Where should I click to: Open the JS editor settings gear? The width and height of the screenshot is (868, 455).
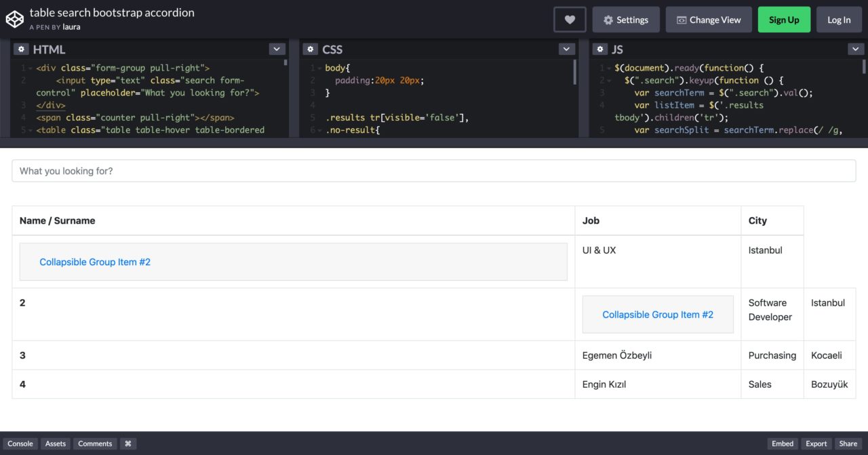coord(600,50)
